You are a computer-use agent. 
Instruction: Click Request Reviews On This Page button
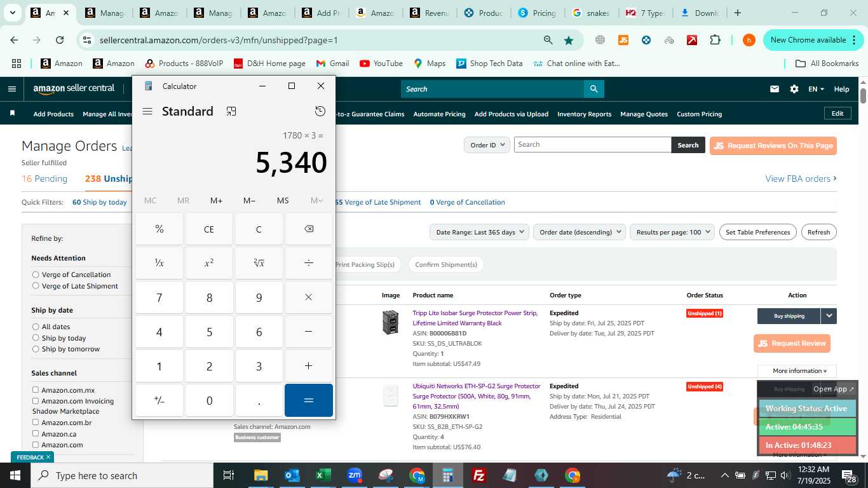click(x=773, y=146)
